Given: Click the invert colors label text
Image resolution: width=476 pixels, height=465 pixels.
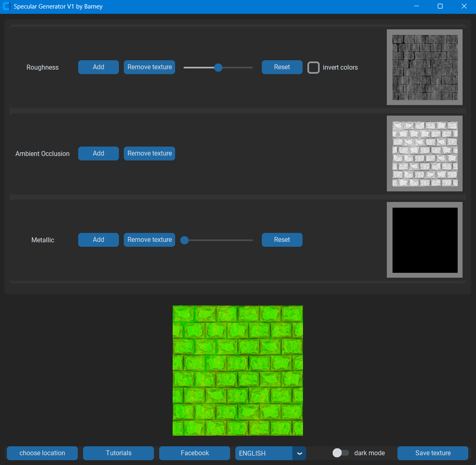Looking at the screenshot, I should pos(340,67).
